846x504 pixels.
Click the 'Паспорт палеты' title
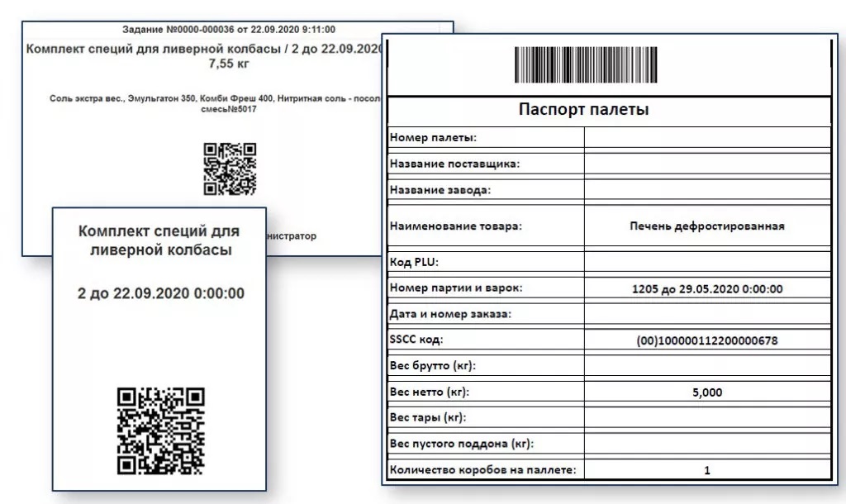point(583,110)
